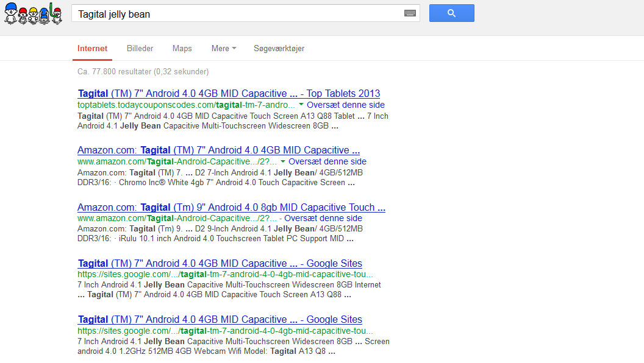The width and height of the screenshot is (644, 363).
Task: Open the Maps tab
Action: (x=182, y=48)
